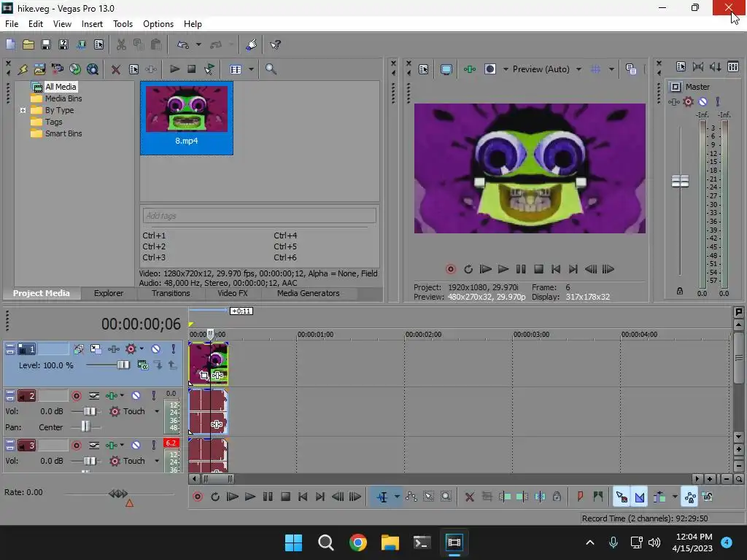The width and height of the screenshot is (747, 560).
Task: Open the edit tool selector dropdown arrow
Action: [397, 497]
